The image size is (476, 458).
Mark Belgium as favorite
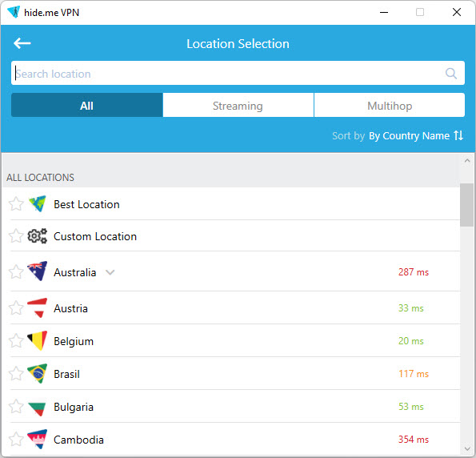(16, 340)
